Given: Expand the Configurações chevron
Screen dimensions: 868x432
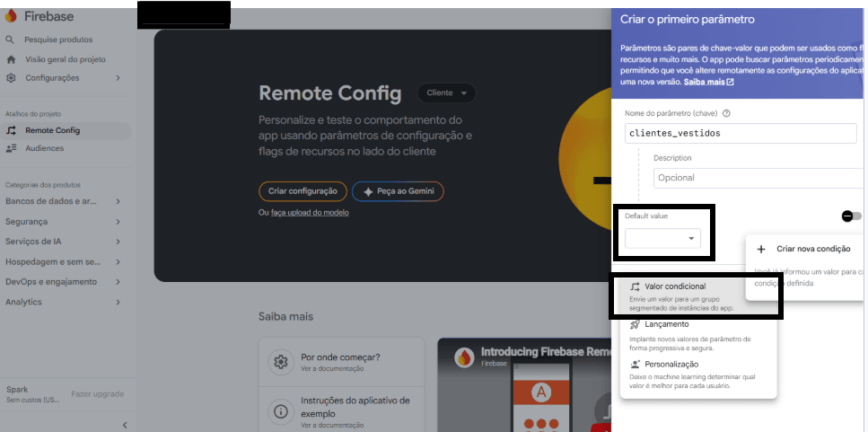Looking at the screenshot, I should pyautogui.click(x=118, y=78).
